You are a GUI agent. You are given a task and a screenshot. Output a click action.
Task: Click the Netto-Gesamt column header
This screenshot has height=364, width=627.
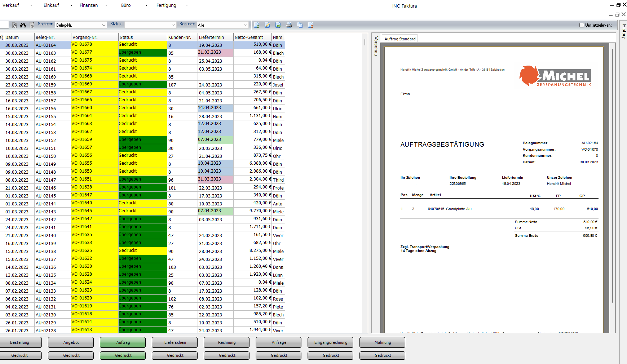pyautogui.click(x=249, y=37)
